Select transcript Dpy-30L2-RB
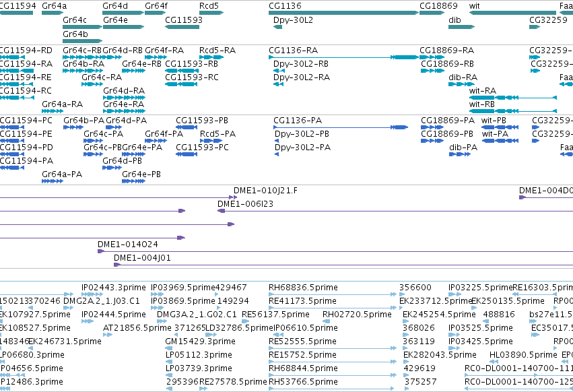 (x=279, y=71)
